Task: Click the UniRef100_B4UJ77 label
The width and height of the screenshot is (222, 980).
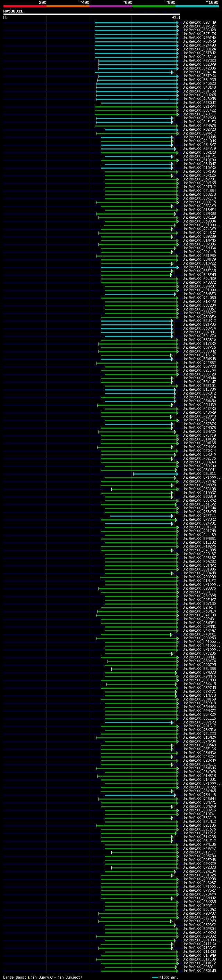Action: coord(199,114)
